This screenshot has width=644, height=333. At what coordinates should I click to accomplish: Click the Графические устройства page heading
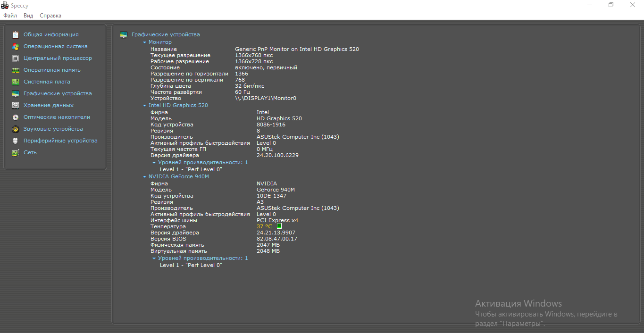[x=166, y=34]
